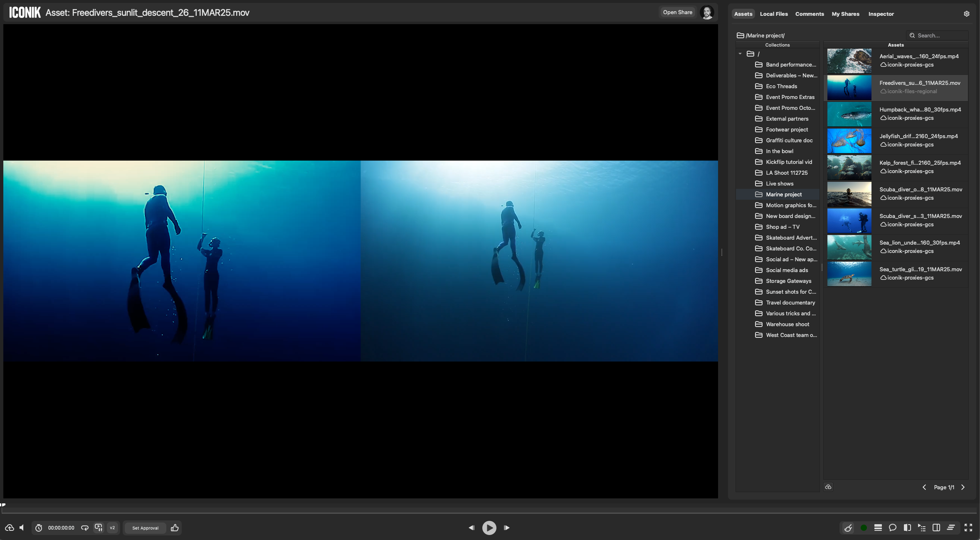This screenshot has width=980, height=540.
Task: Enter fullscreen with the expand arrows icon
Action: coord(968,528)
